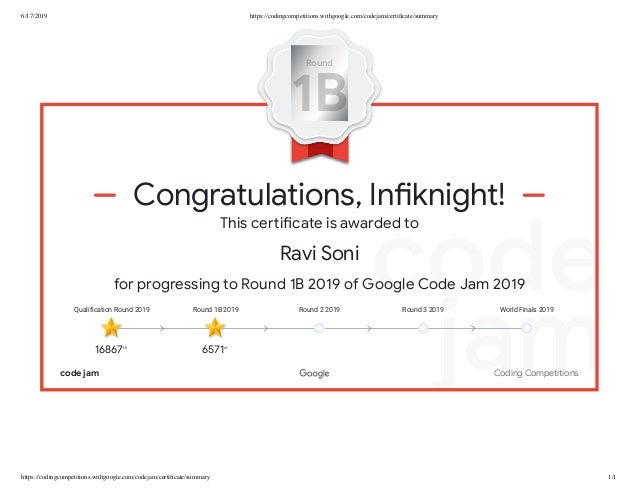Click 'This certificate is awarded to' text

pos(319,223)
